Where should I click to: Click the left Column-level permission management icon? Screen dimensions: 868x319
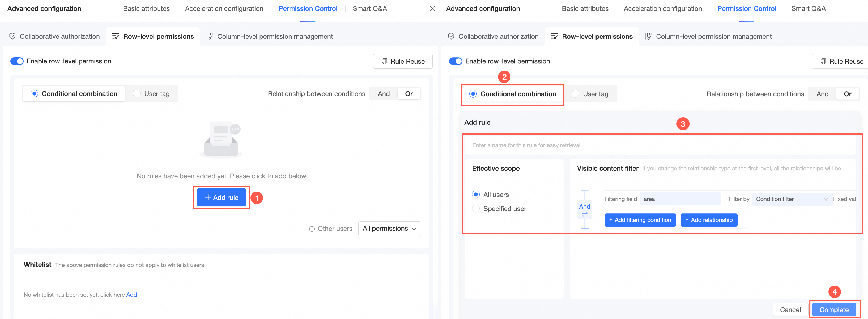pyautogui.click(x=210, y=36)
